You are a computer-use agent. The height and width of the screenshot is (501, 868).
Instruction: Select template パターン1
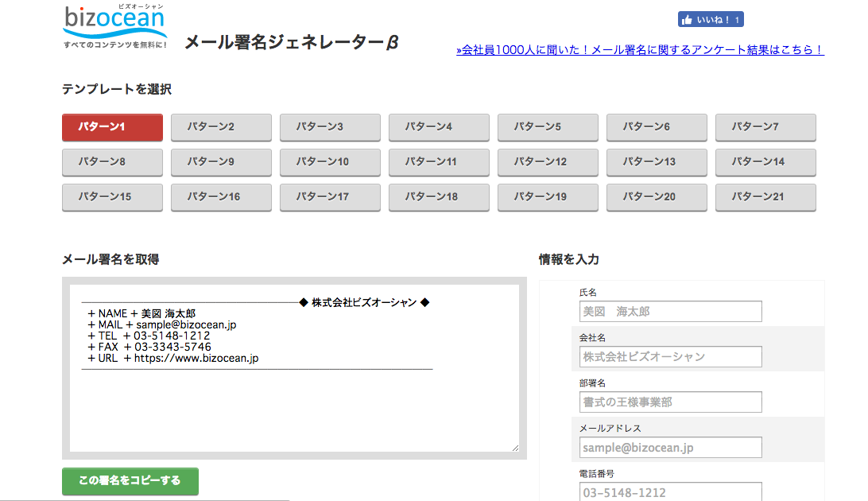(x=112, y=126)
